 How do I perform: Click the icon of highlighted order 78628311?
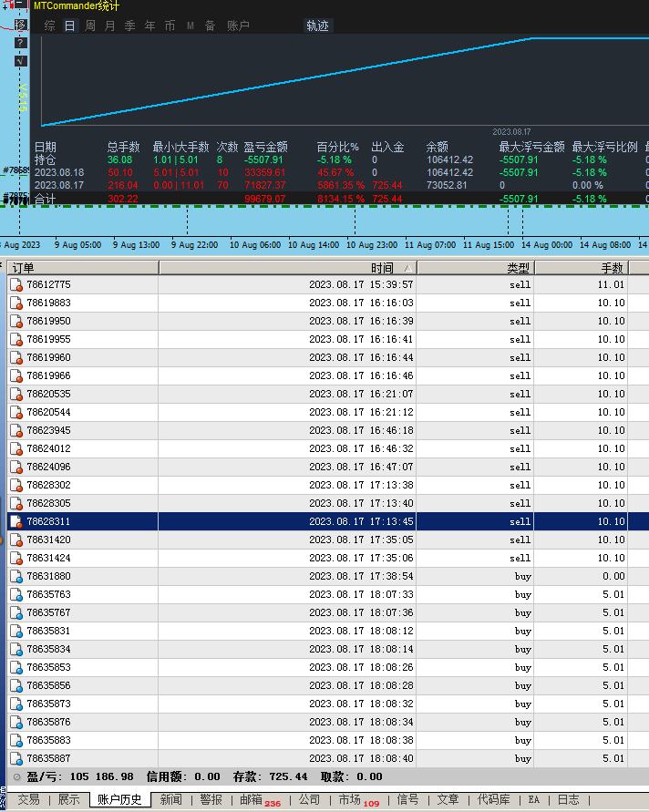pyautogui.click(x=16, y=521)
